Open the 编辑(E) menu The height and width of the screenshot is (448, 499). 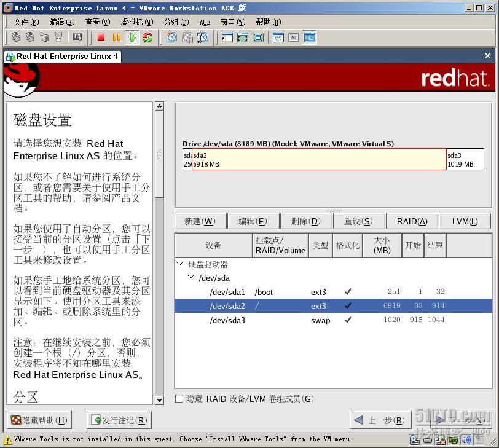pos(61,22)
